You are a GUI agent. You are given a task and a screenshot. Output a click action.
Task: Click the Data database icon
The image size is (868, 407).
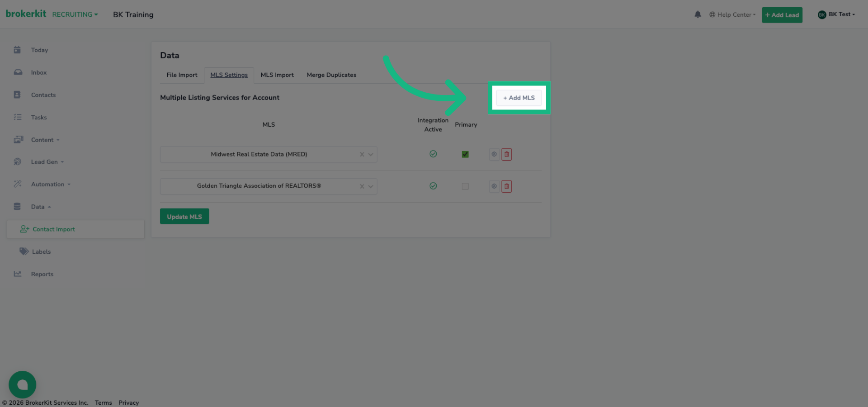pos(17,206)
